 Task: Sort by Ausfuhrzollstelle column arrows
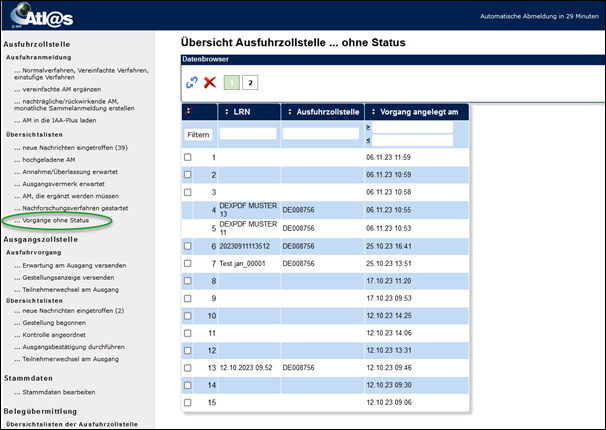point(290,111)
